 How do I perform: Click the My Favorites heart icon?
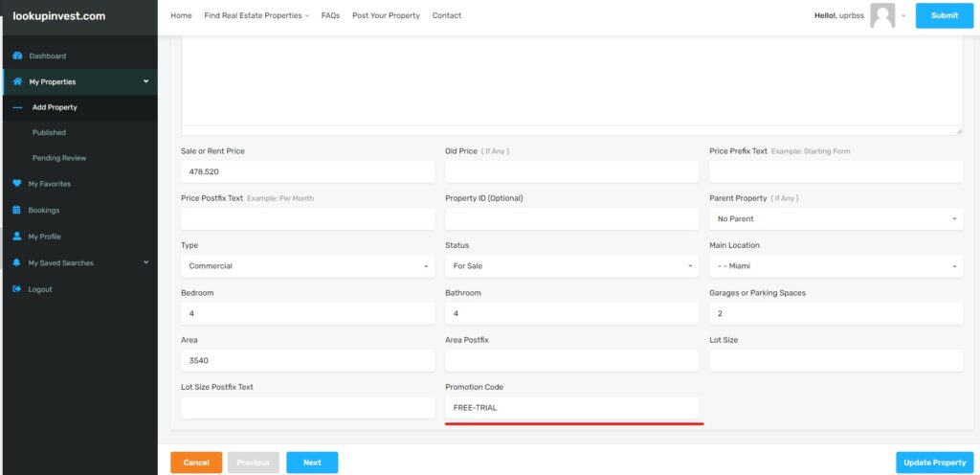click(x=17, y=184)
